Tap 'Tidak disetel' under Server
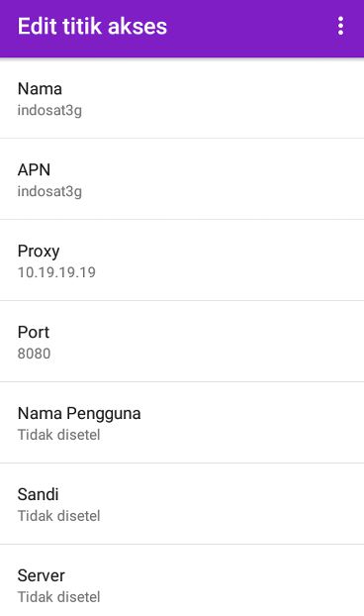Image resolution: width=364 pixels, height=616 pixels. coord(58,597)
